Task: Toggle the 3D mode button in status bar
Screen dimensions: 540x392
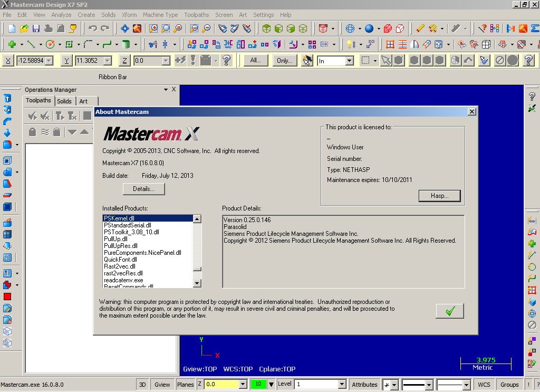Action: click(x=142, y=385)
